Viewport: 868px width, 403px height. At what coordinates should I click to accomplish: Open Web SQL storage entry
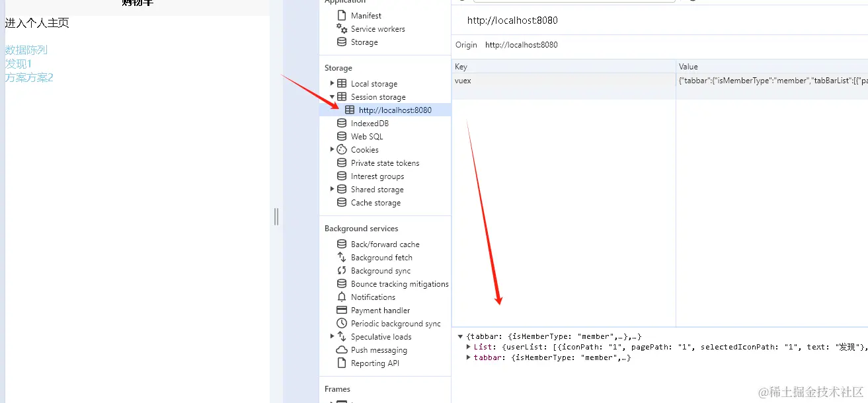[x=367, y=136]
